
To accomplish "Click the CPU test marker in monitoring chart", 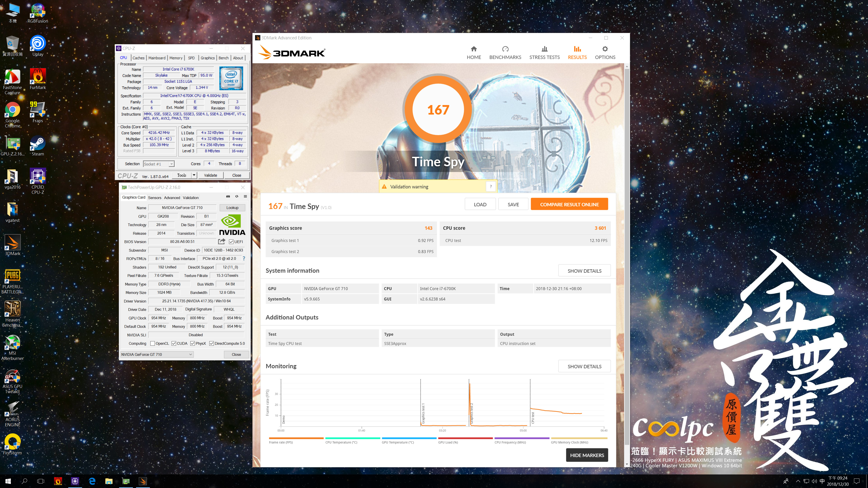I will click(x=533, y=418).
